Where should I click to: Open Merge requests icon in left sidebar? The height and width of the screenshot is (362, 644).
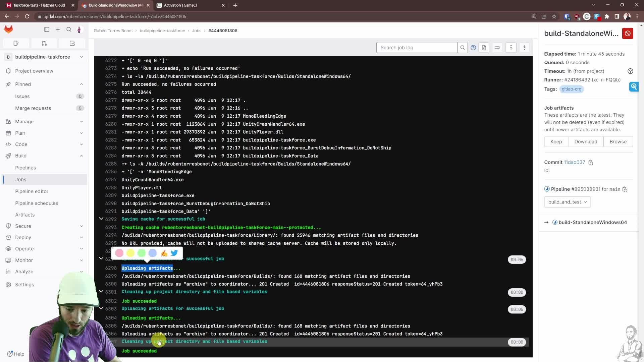(x=44, y=43)
